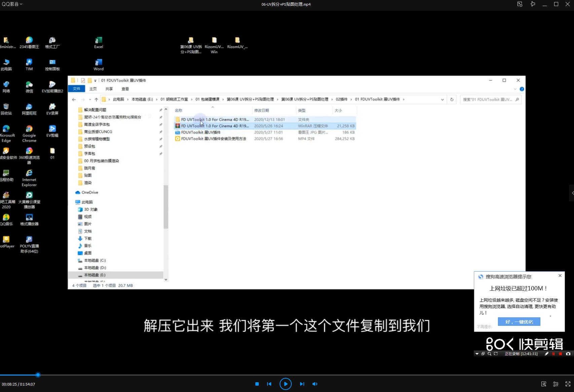
Task: Toggle fullscreen mode in the player
Action: [568, 384]
